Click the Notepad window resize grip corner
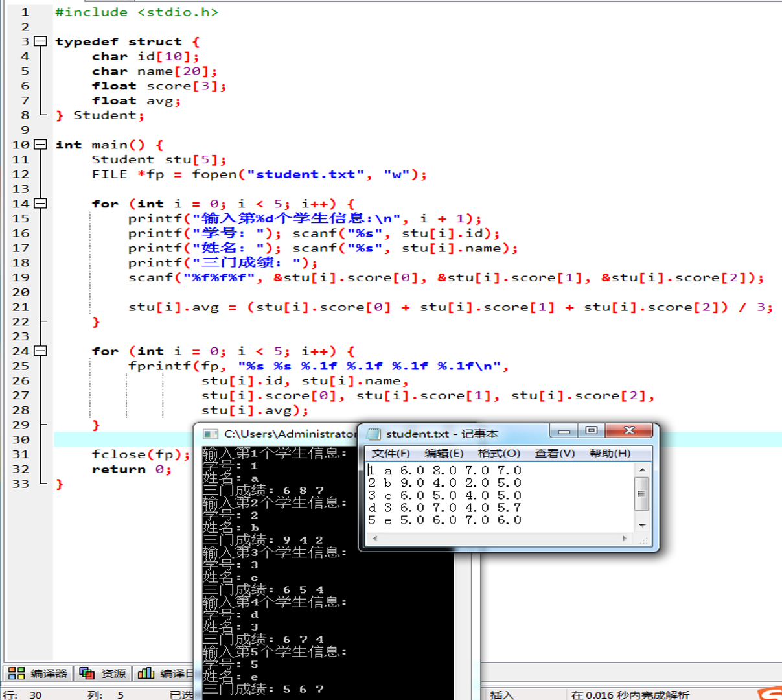This screenshot has height=700, width=782. pyautogui.click(x=643, y=540)
